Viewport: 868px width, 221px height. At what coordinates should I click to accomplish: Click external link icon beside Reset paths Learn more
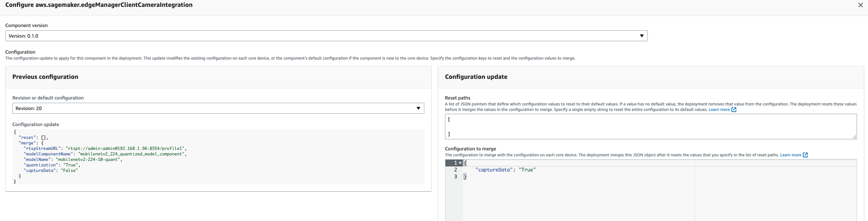pyautogui.click(x=734, y=110)
